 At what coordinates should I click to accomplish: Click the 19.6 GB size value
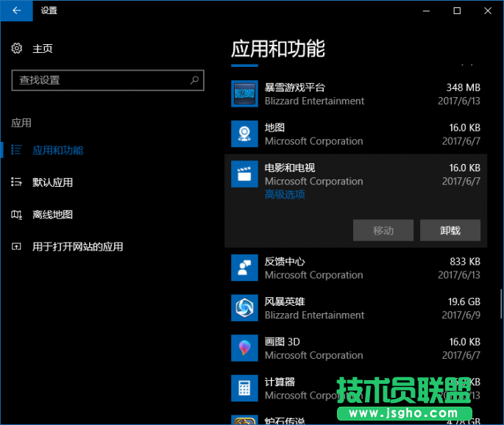(464, 301)
